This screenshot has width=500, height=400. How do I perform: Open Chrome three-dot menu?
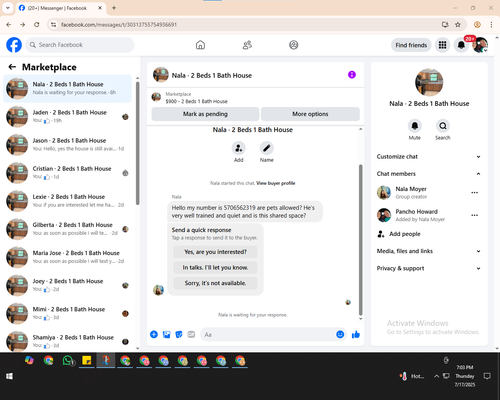click(491, 25)
